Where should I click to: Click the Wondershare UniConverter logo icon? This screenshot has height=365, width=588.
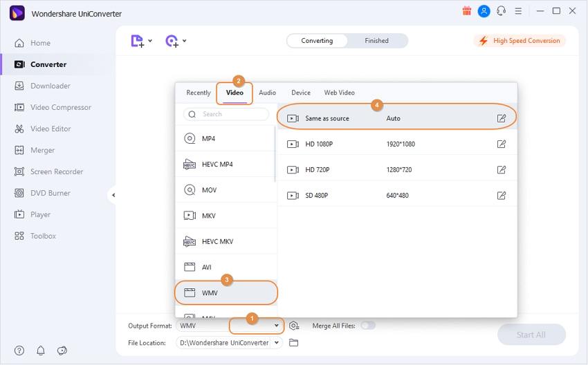click(17, 14)
